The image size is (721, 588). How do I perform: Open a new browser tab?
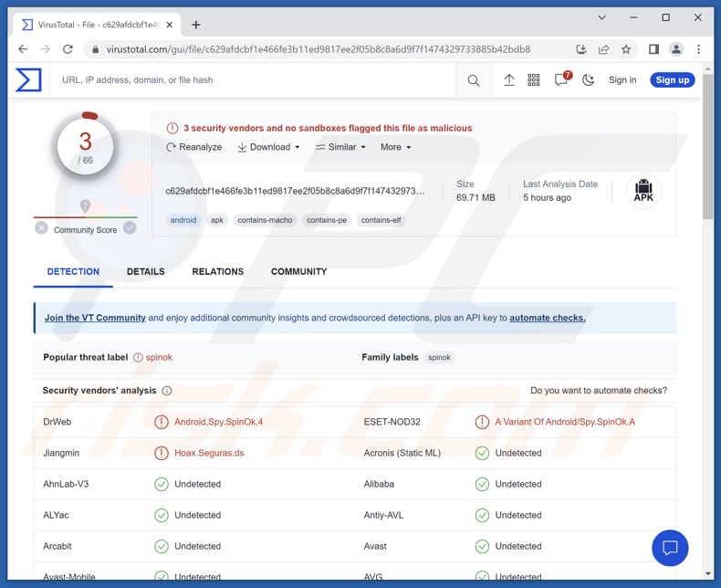196,25
